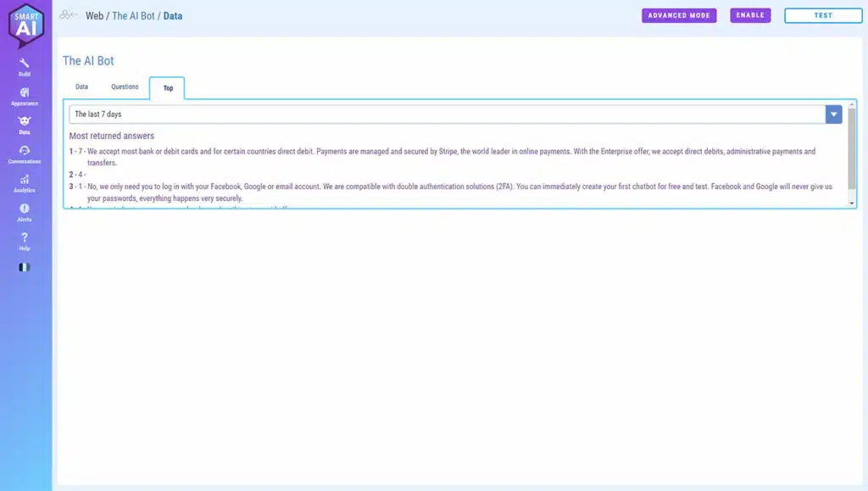Click the language flag icon
Image resolution: width=868 pixels, height=491 pixels.
(25, 267)
